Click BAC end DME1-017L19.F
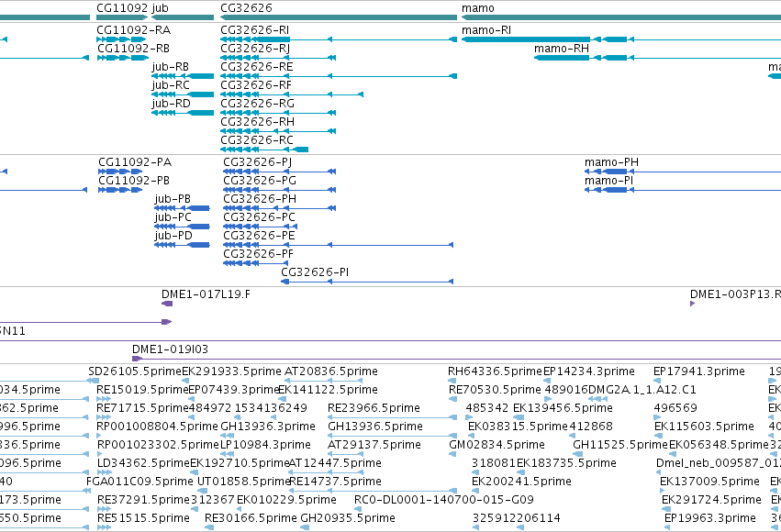Screen dimensions: 781x532 (x=206, y=294)
